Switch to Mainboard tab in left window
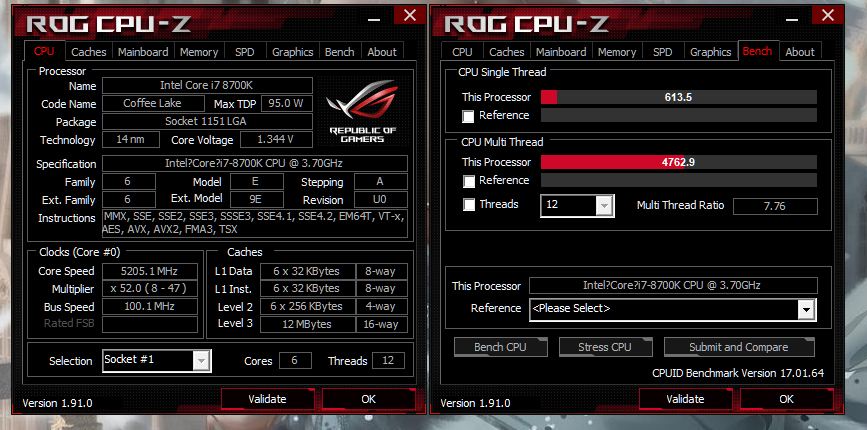This screenshot has height=430, width=867. 143,52
